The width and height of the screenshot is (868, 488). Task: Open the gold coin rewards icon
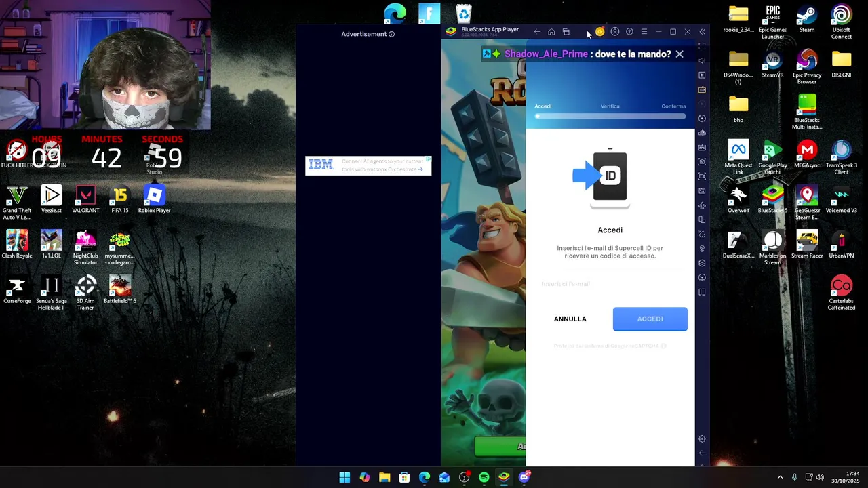[x=599, y=32]
